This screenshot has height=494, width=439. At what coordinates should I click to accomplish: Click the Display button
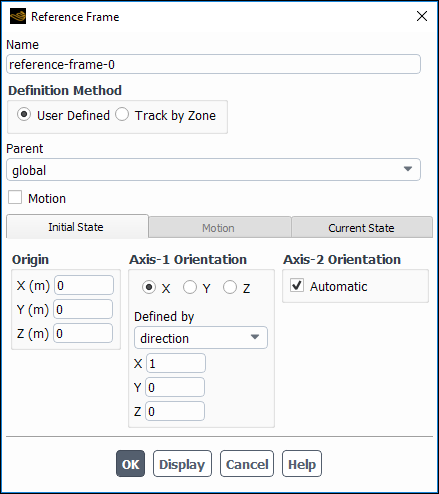point(182,464)
